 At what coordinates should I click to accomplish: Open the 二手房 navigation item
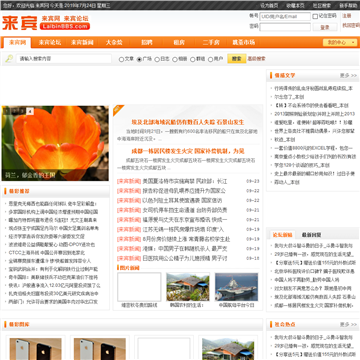click(211, 43)
